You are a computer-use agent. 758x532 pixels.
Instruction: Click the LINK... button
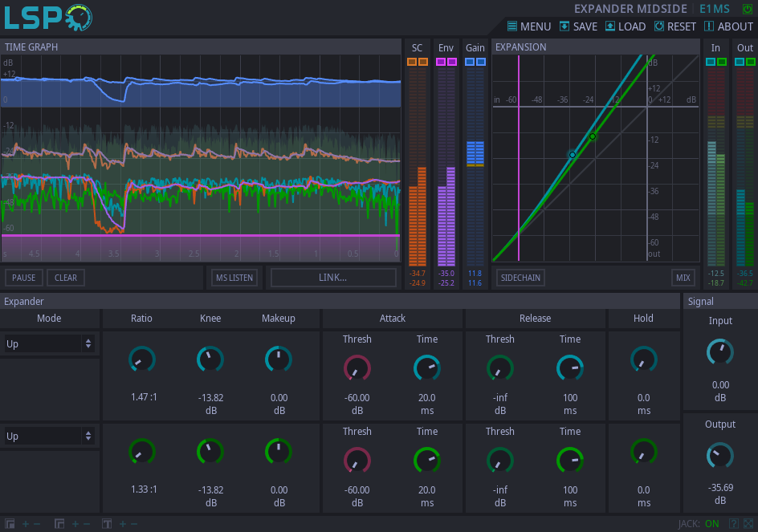333,278
